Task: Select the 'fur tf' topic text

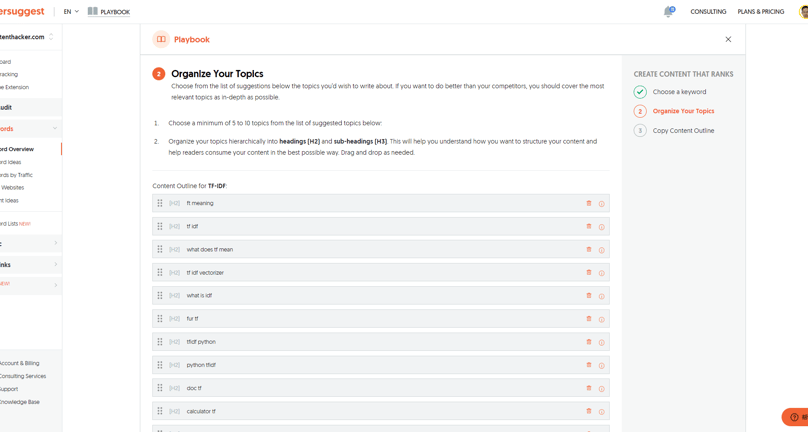Action: coord(192,319)
